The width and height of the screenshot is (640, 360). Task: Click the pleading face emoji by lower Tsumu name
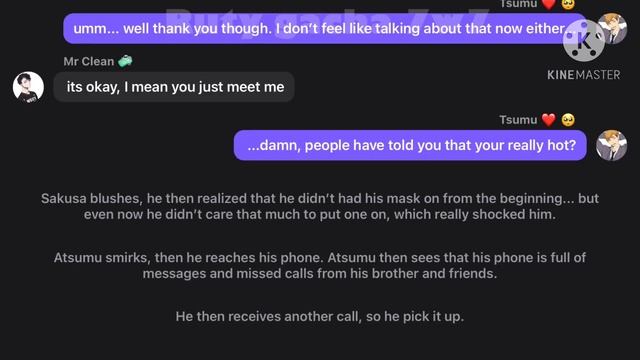(x=568, y=120)
